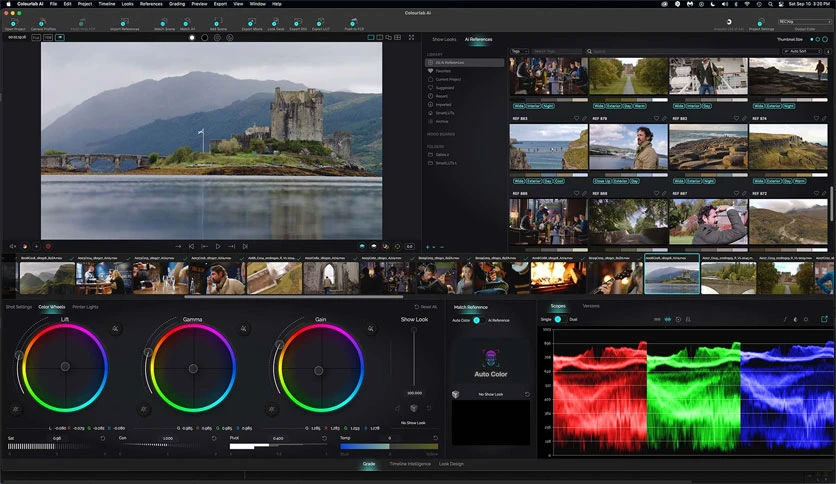Open the Grading menu

tap(177, 4)
